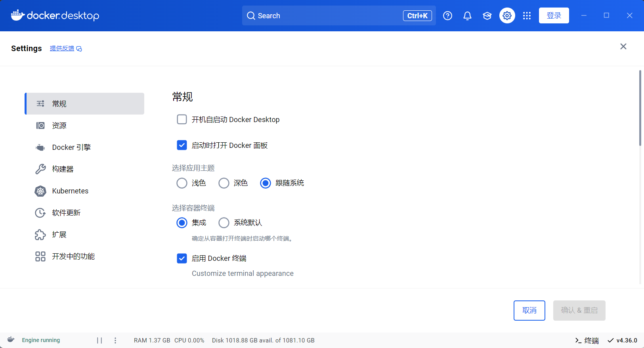Viewport: 644px width, 348px height.
Task: Go to the 资源 settings section
Action: point(59,126)
